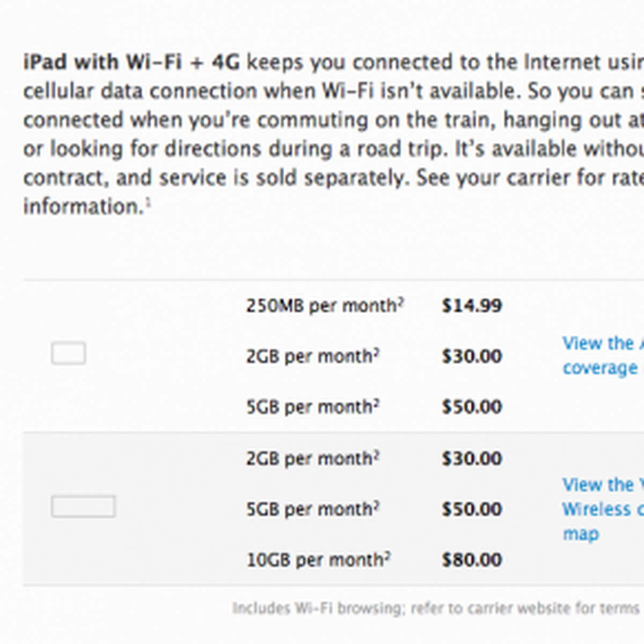The width and height of the screenshot is (644, 644).
Task: Click footnote 1 superscript after 'information.'
Action: pyautogui.click(x=148, y=202)
